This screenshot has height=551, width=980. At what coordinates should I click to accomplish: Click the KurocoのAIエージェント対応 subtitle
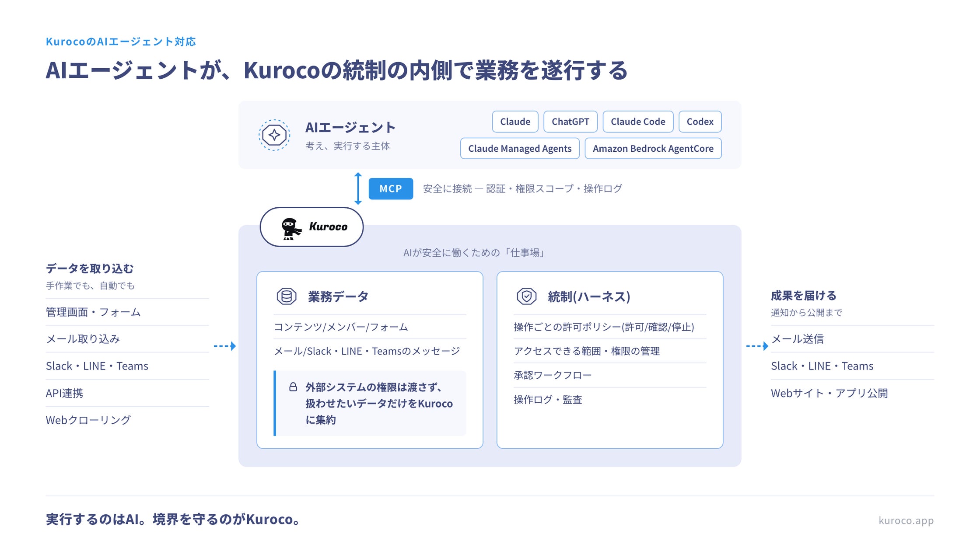pyautogui.click(x=121, y=42)
